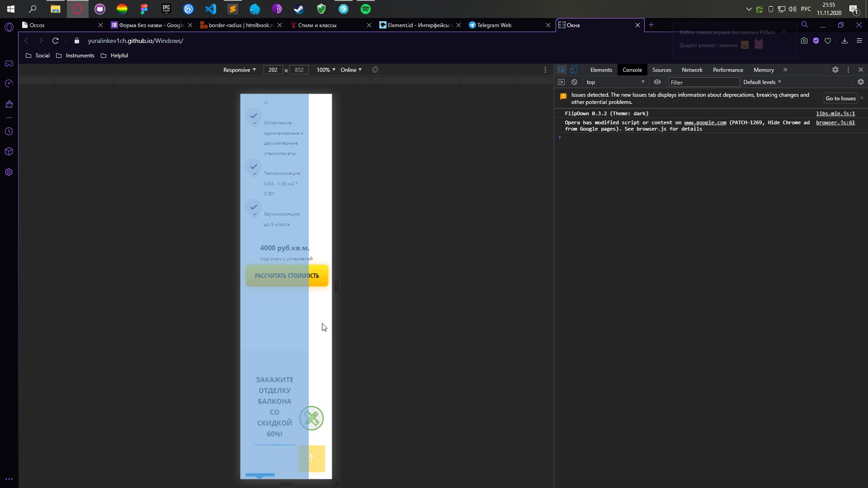
Task: Open Default levels dropdown
Action: (x=762, y=82)
